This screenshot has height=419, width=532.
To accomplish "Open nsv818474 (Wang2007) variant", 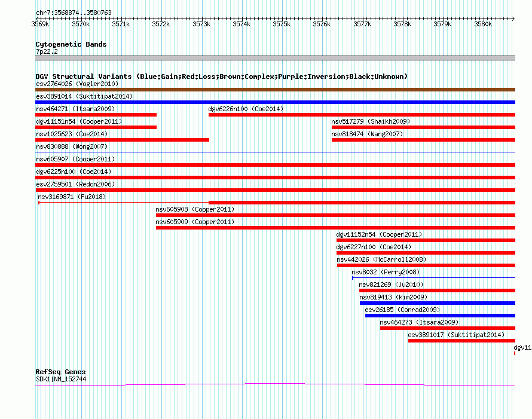I will 367,134.
